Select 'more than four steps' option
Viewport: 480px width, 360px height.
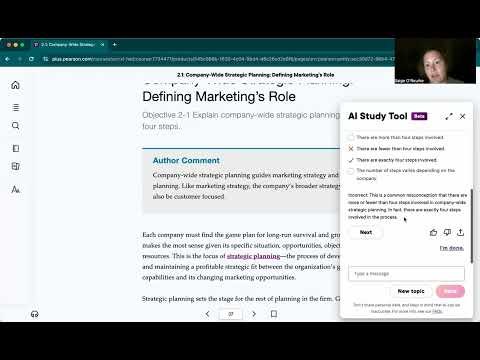pyautogui.click(x=396, y=137)
